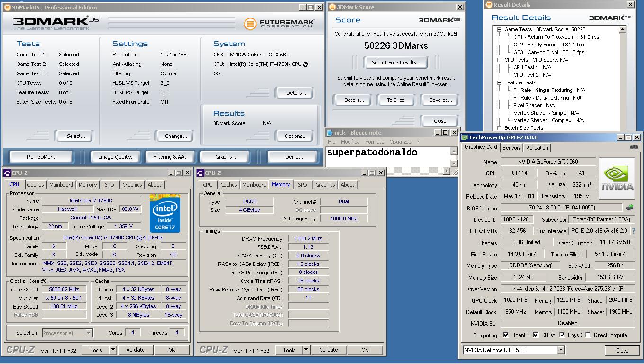Open the About tab in Memory CPU-Z window
The height and width of the screenshot is (364, 644).
click(x=348, y=185)
